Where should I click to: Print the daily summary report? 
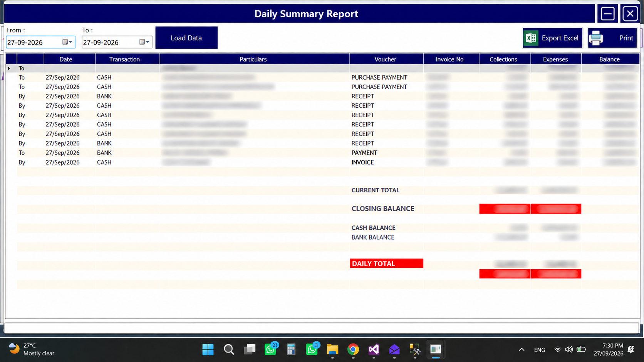[612, 38]
